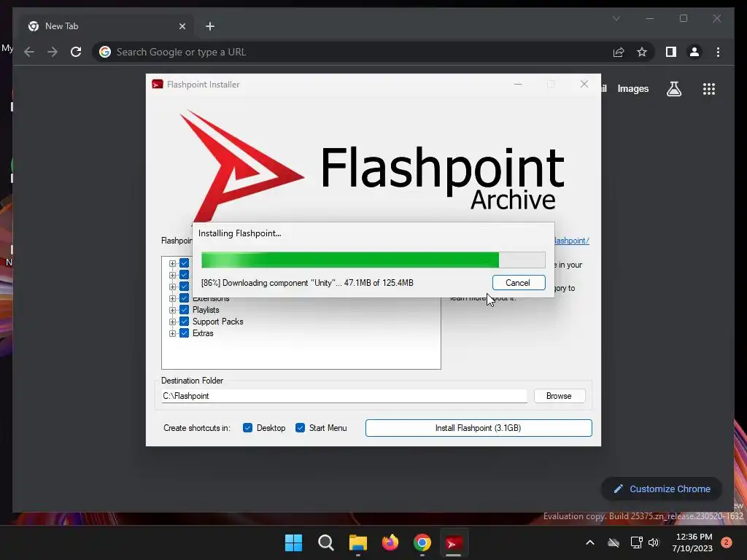The width and height of the screenshot is (747, 560).
Task: Open Chrome from the taskbar
Action: (422, 542)
